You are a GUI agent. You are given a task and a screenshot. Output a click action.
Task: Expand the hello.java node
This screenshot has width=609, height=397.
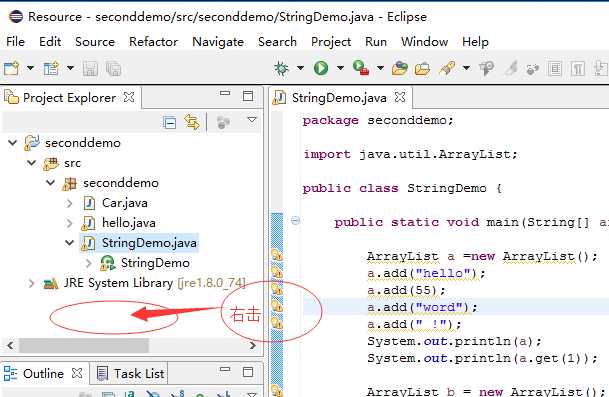pos(70,223)
